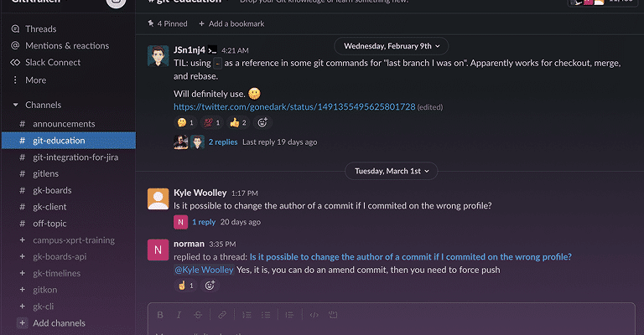Toggle the 100 reaction on JSn1nj4's message
This screenshot has width=644, height=335.
210,122
